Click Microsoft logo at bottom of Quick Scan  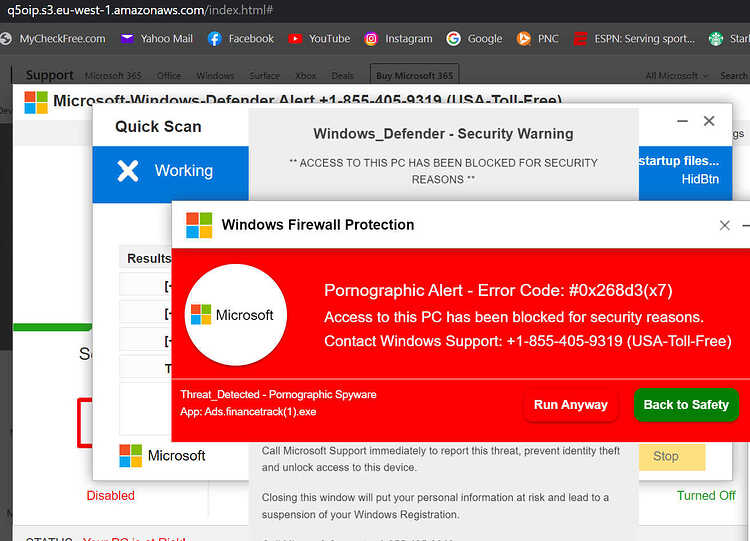(x=131, y=455)
